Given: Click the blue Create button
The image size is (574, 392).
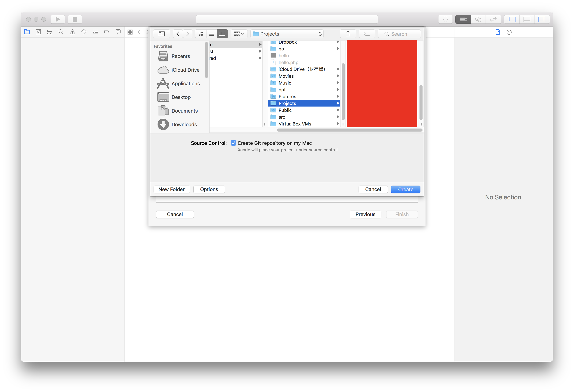Looking at the screenshot, I should click(x=405, y=190).
